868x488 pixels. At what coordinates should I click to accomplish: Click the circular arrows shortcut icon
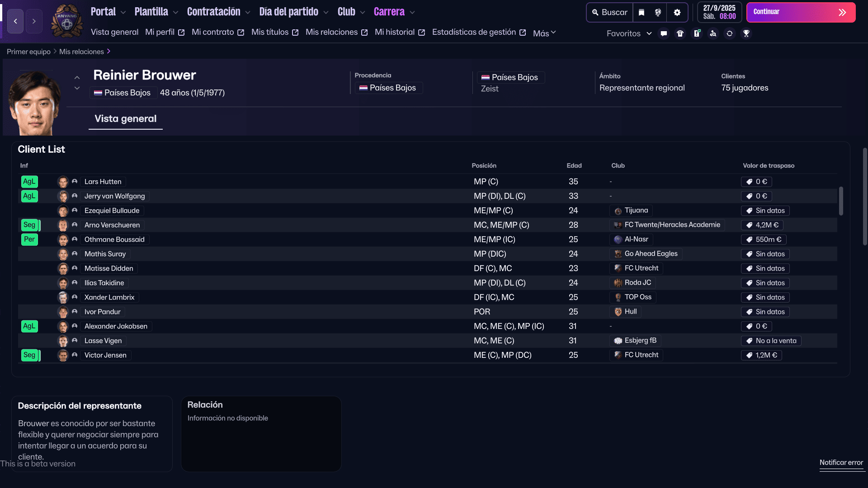(730, 33)
